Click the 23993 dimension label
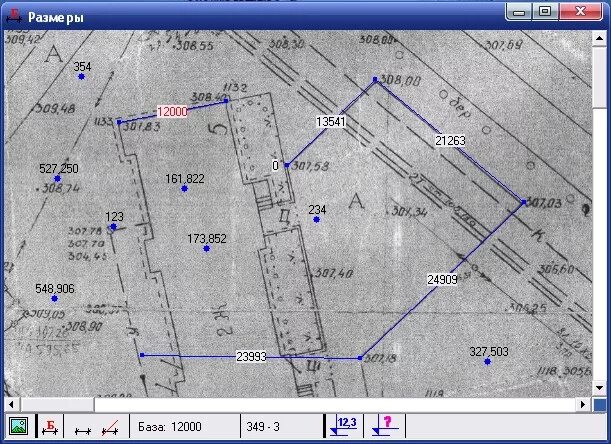611x444 pixels. [x=251, y=356]
